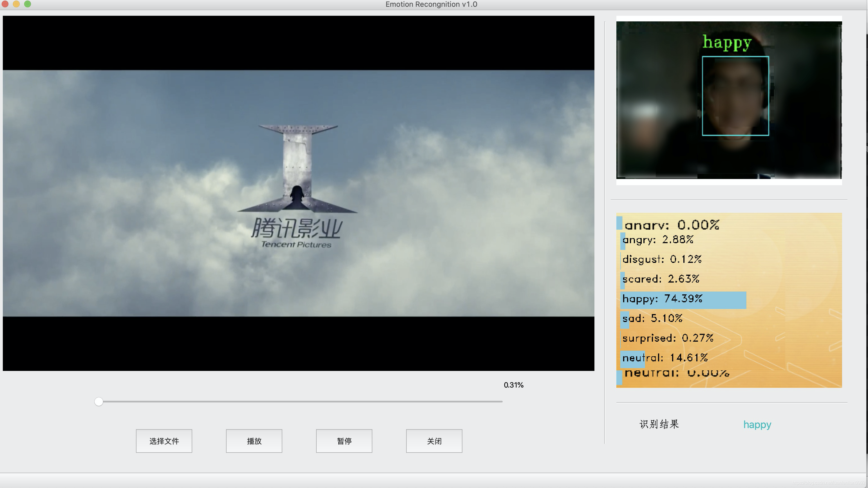Click the sad 5.10% probability row

[x=652, y=319]
